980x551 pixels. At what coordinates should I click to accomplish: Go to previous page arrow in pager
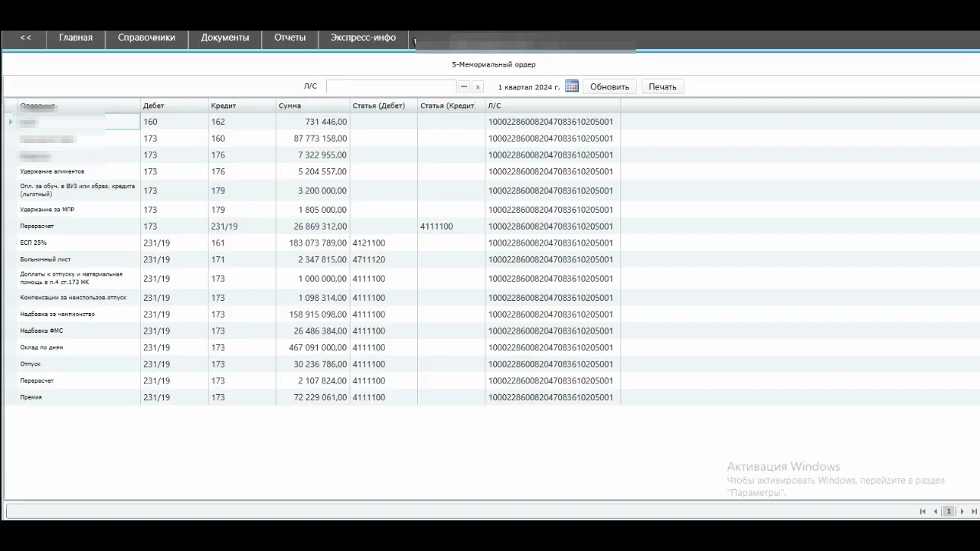[x=936, y=511]
